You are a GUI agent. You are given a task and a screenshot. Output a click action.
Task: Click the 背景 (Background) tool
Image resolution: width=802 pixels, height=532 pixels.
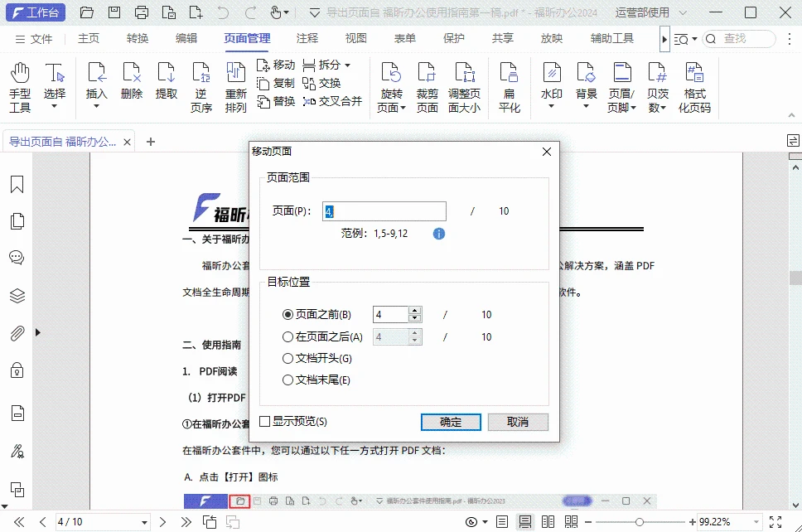585,79
